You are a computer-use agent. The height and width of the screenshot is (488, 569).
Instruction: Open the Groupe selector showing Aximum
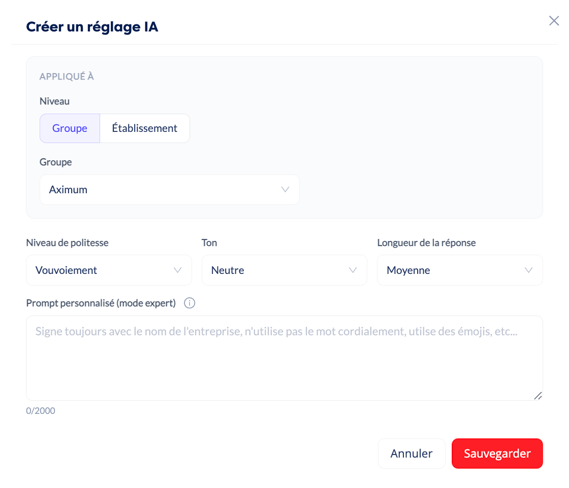click(x=169, y=189)
